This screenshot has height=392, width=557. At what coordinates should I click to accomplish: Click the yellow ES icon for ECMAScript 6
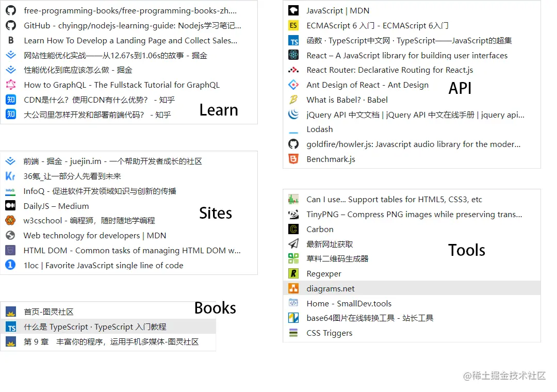293,25
